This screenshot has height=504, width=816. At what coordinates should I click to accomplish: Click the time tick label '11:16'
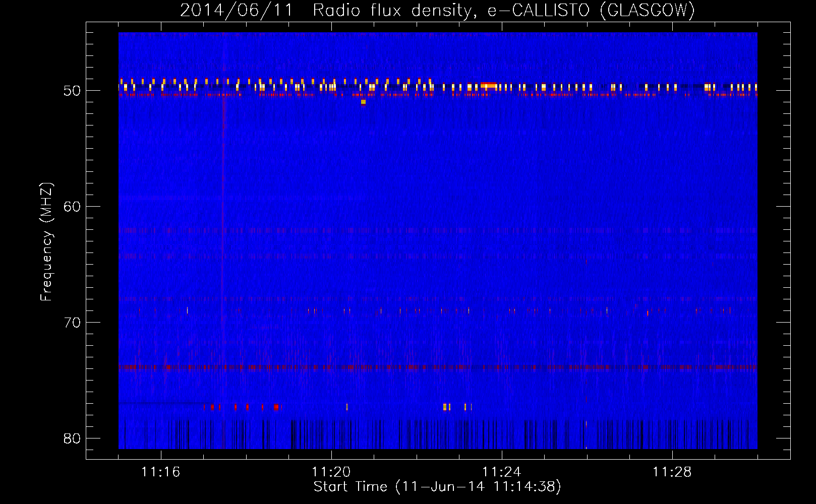(x=161, y=472)
